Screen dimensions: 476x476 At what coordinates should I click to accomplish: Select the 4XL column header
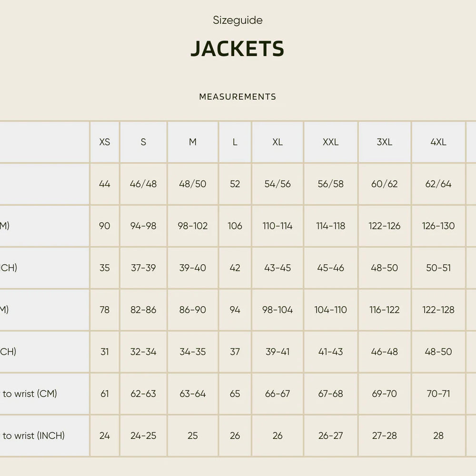point(438,142)
